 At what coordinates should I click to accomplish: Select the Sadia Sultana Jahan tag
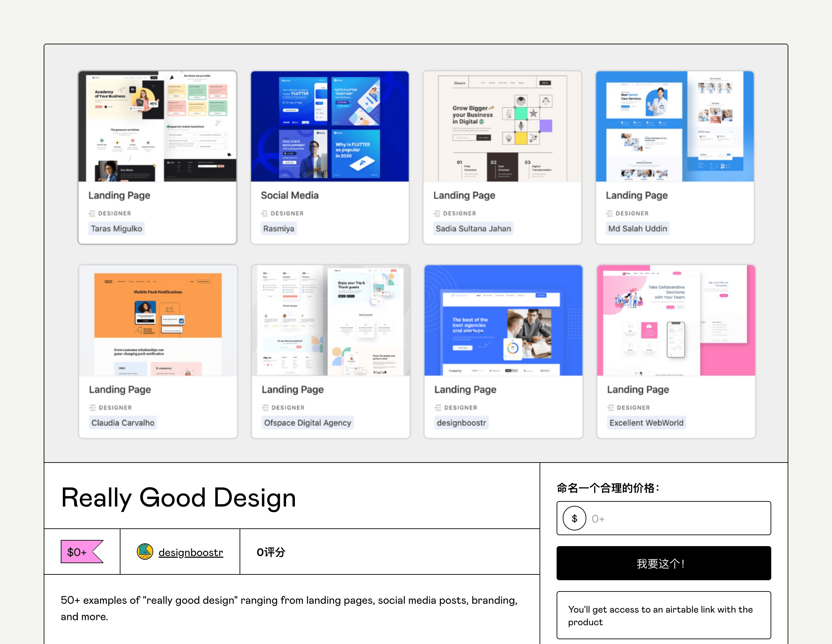click(473, 229)
